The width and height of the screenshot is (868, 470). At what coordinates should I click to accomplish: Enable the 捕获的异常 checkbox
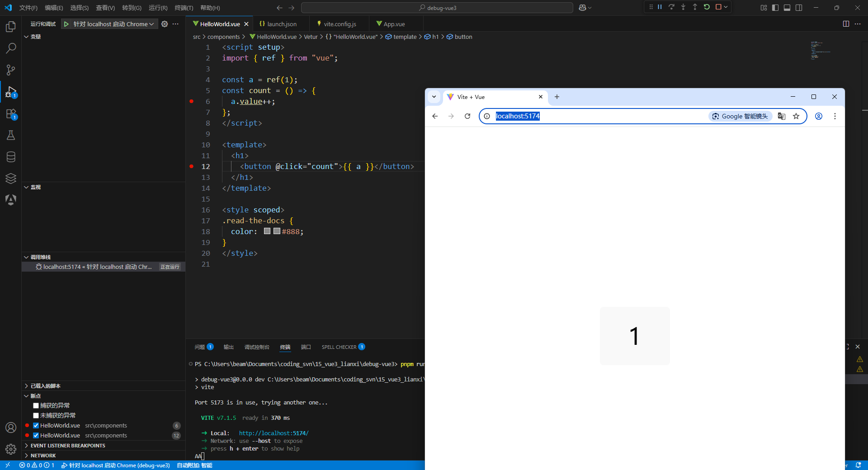click(x=36, y=405)
